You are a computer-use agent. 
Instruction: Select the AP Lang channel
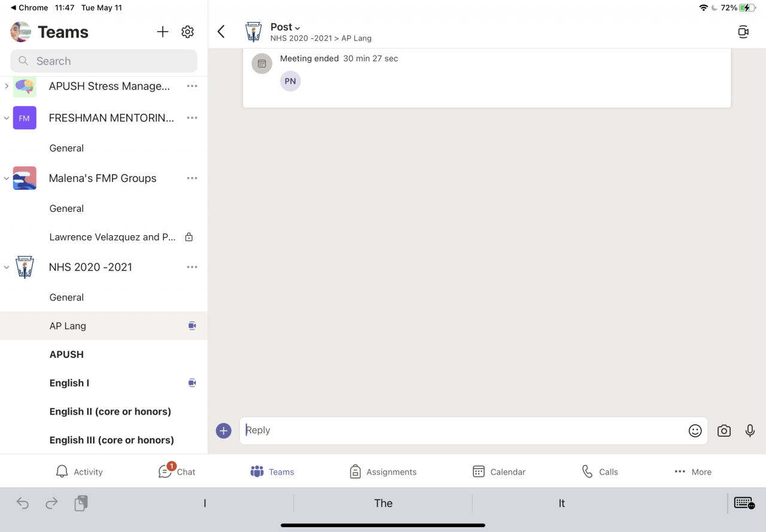coord(104,326)
